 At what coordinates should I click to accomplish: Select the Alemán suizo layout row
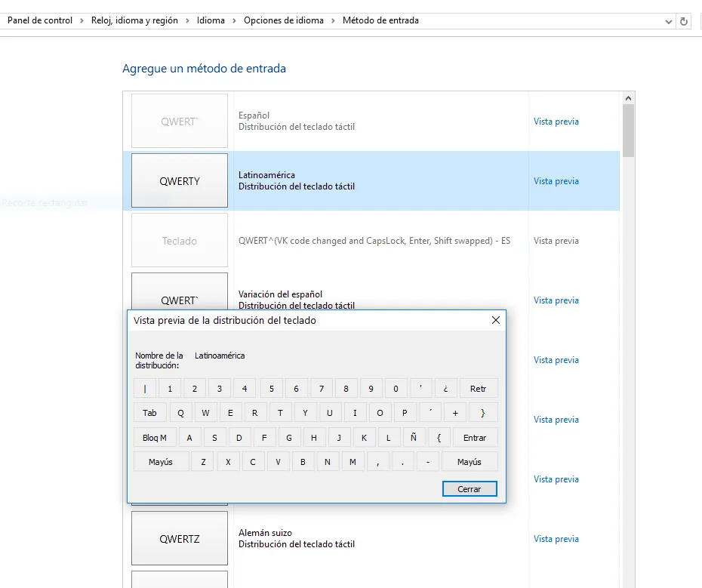371,538
